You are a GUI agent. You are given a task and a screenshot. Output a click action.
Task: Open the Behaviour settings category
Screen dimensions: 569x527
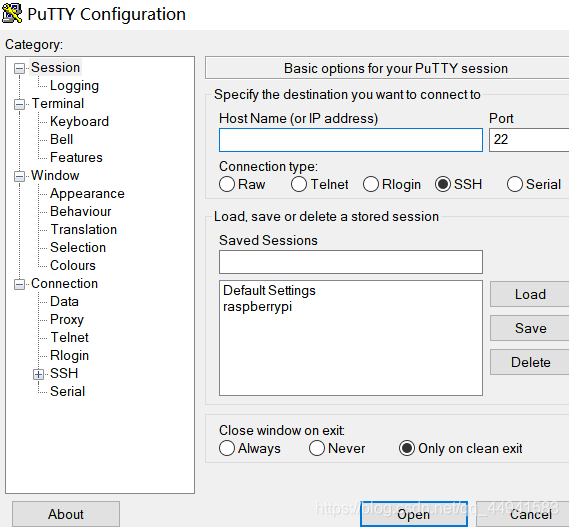[x=81, y=212]
